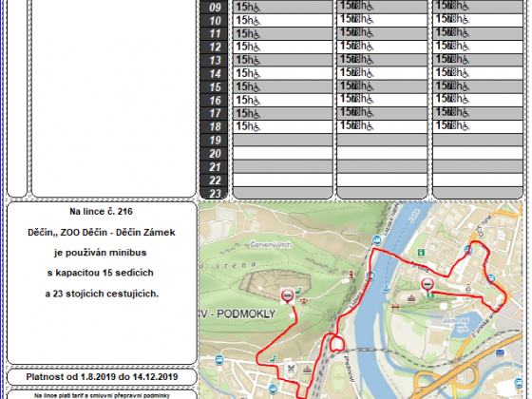This screenshot has width=532, height=399.
Task: Select hour 09 row header
Action: (x=215, y=8)
